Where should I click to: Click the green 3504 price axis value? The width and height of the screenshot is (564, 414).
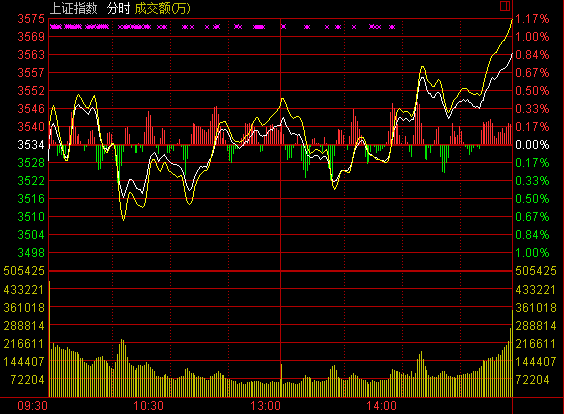tap(31, 235)
